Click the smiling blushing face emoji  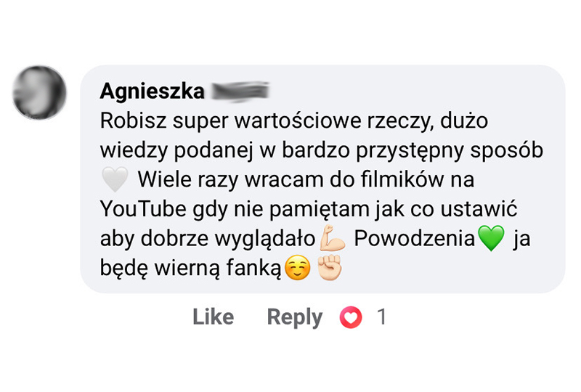click(297, 268)
